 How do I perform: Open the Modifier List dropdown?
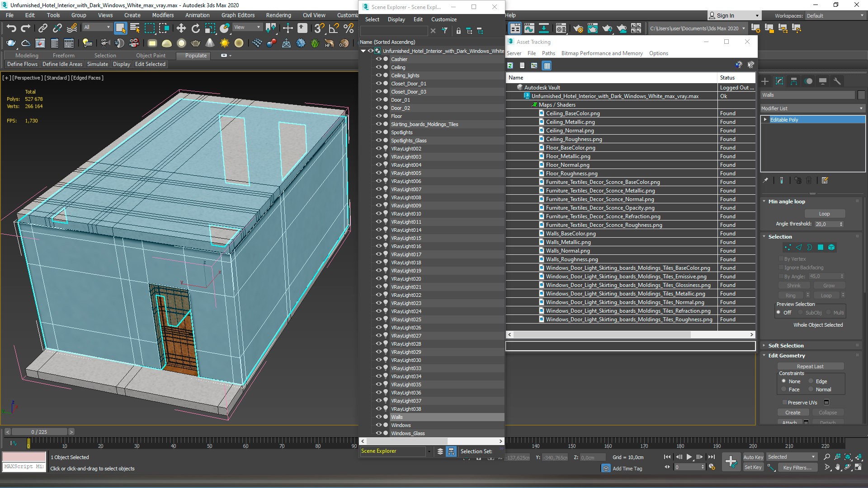tap(812, 108)
